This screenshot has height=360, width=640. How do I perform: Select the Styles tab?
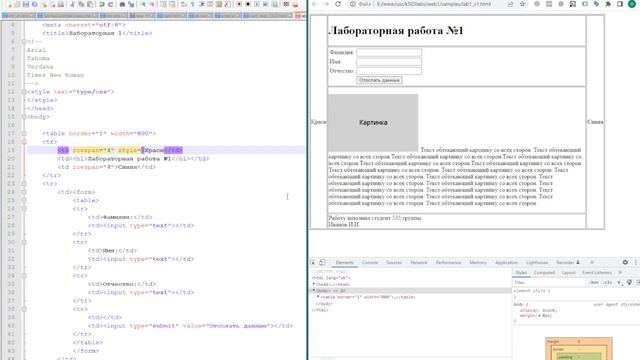(521, 272)
